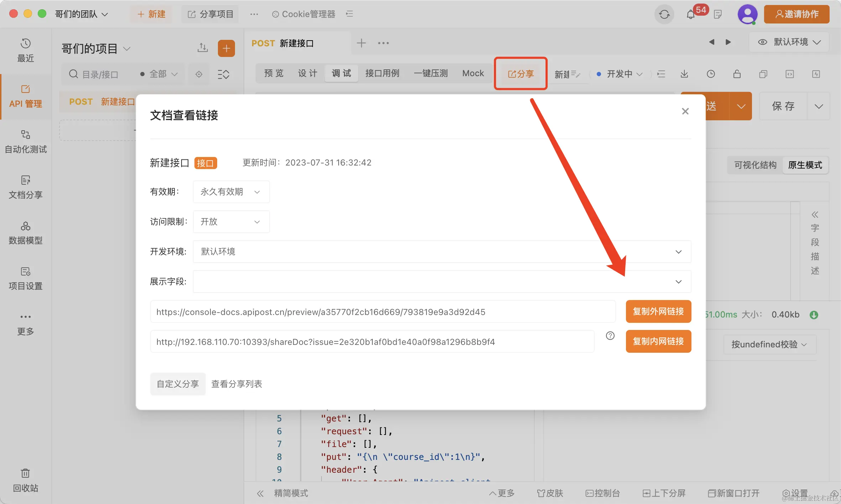This screenshot has width=841, height=504.
Task: Click the history clock toolbar icon
Action: coord(711,74)
